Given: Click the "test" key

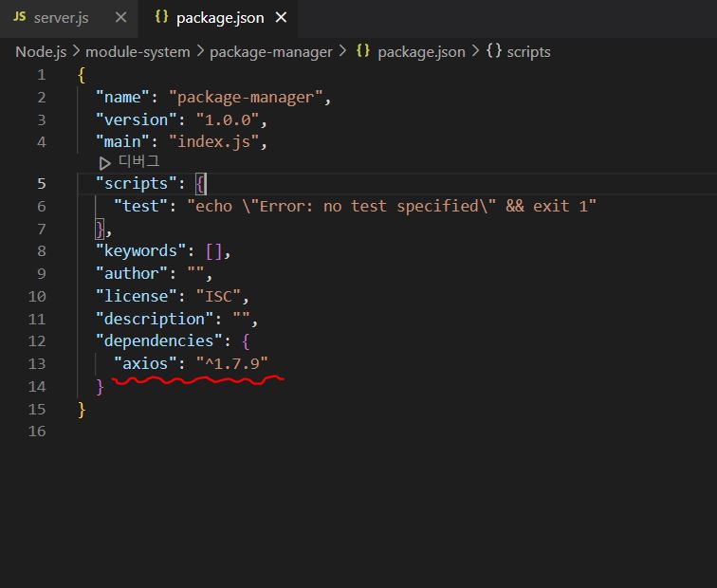Looking at the screenshot, I should [140, 206].
